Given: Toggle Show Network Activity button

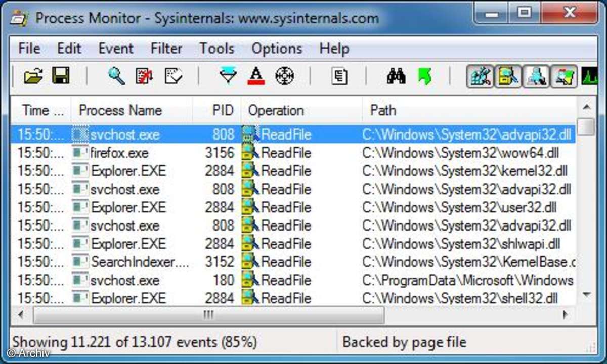Looking at the screenshot, I should coord(535,76).
